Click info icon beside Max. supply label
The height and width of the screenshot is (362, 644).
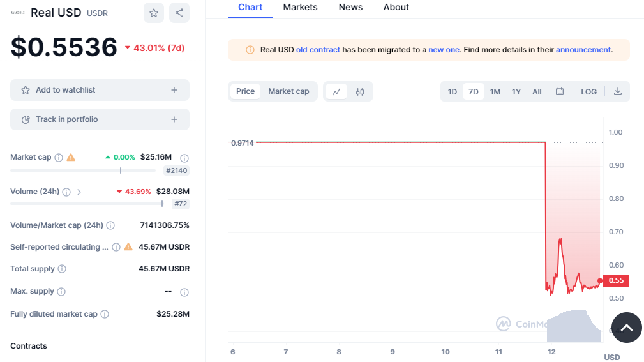(61, 291)
